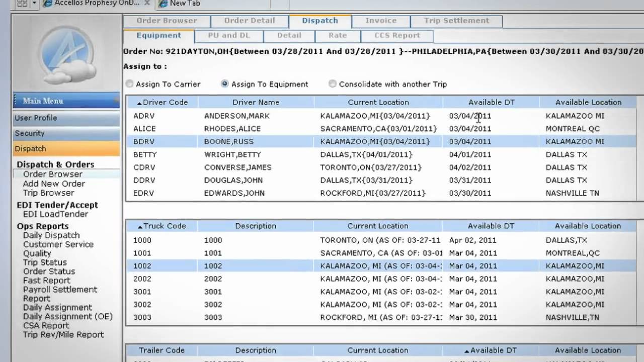Open the Order Browser tab
The width and height of the screenshot is (644, 362).
(167, 21)
